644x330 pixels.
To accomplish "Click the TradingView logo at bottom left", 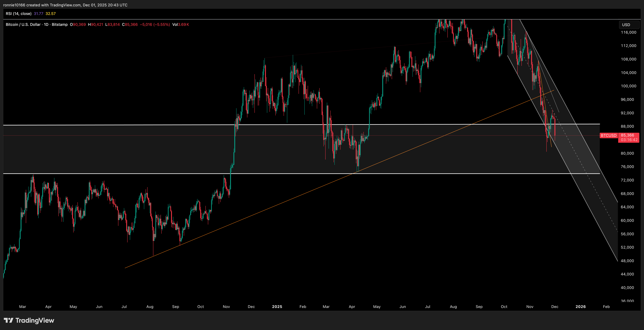I will (29, 321).
